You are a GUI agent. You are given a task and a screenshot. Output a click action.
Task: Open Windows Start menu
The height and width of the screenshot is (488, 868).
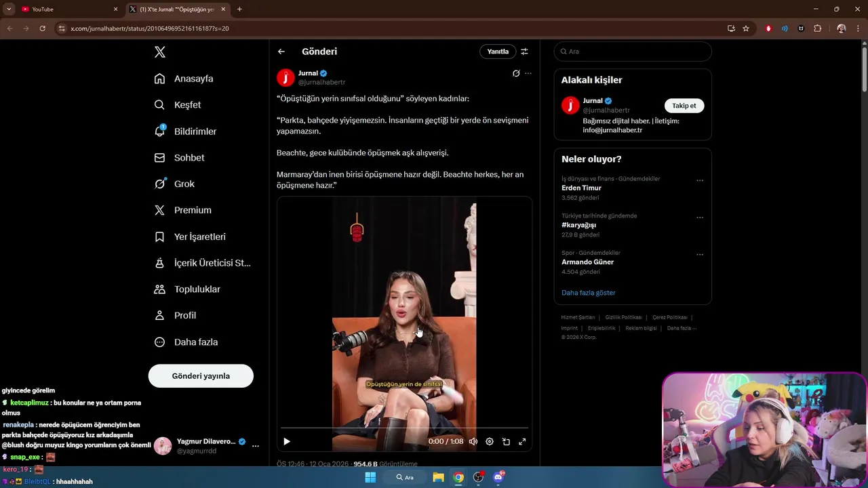(x=370, y=477)
